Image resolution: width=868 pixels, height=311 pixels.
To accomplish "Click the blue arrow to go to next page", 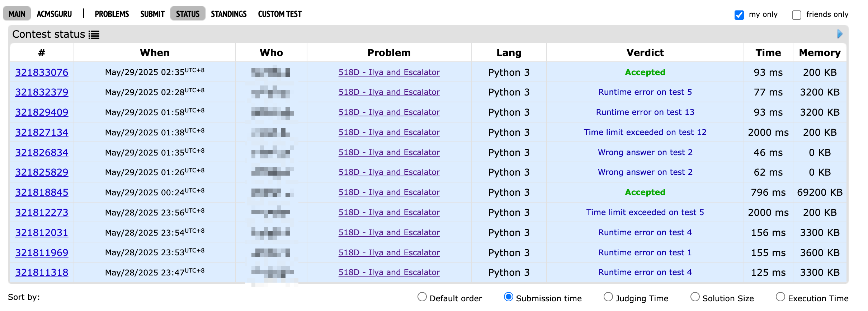I will [840, 34].
